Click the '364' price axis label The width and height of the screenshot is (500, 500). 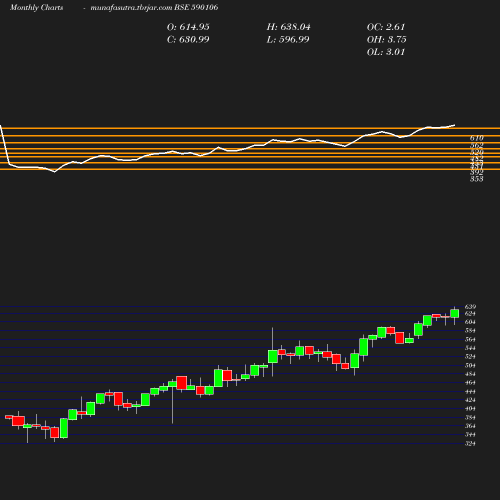[x=470, y=426]
